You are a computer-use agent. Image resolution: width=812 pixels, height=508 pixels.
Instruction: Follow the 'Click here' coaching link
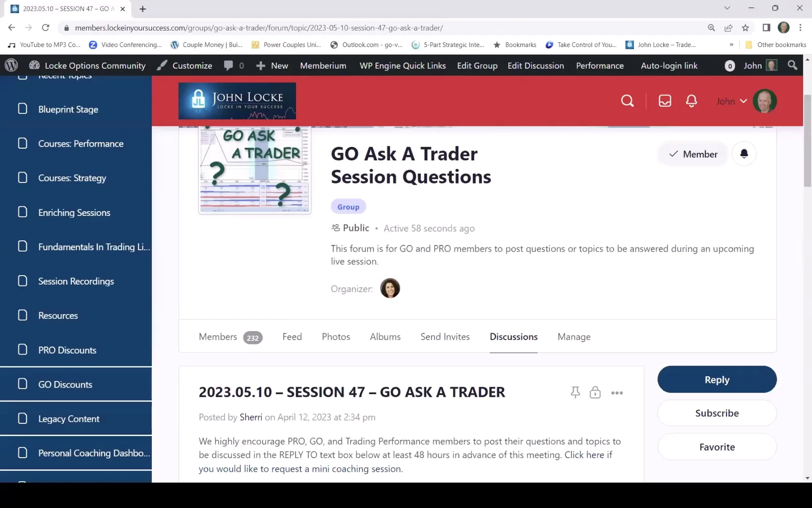pos(584,455)
